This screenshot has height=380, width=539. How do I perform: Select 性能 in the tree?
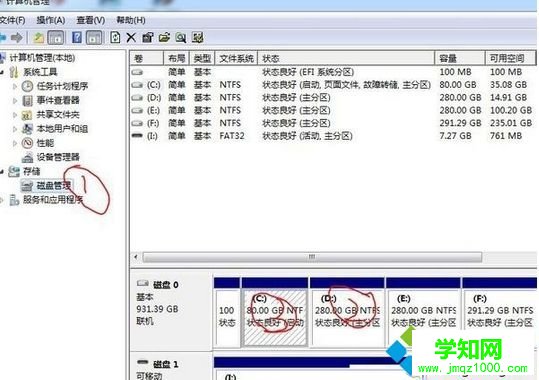click(45, 143)
